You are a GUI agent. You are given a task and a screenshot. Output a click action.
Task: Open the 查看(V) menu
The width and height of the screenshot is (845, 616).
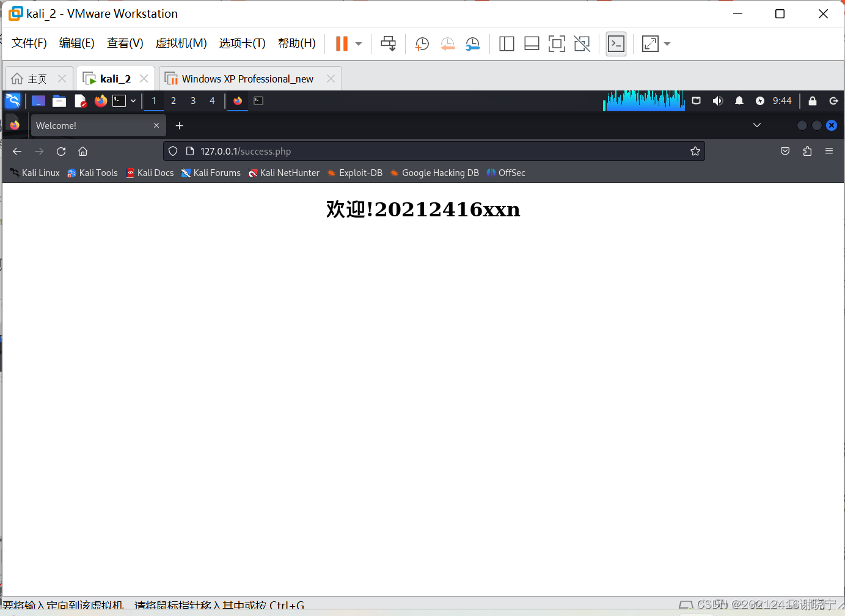pos(125,43)
